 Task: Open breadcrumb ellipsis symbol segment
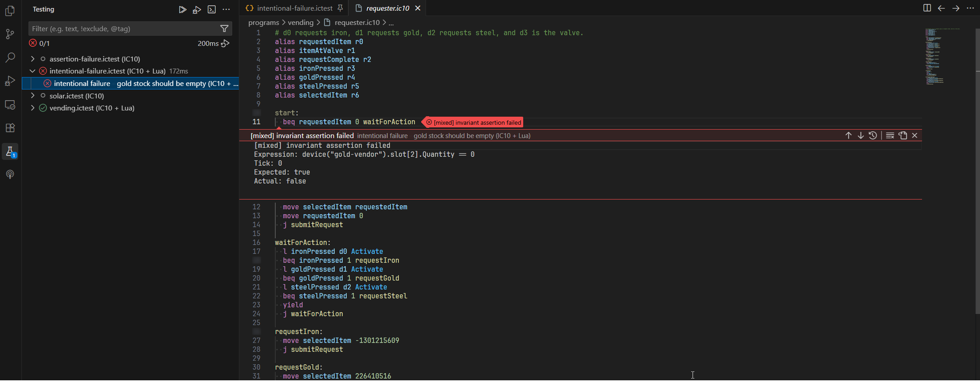[391, 22]
